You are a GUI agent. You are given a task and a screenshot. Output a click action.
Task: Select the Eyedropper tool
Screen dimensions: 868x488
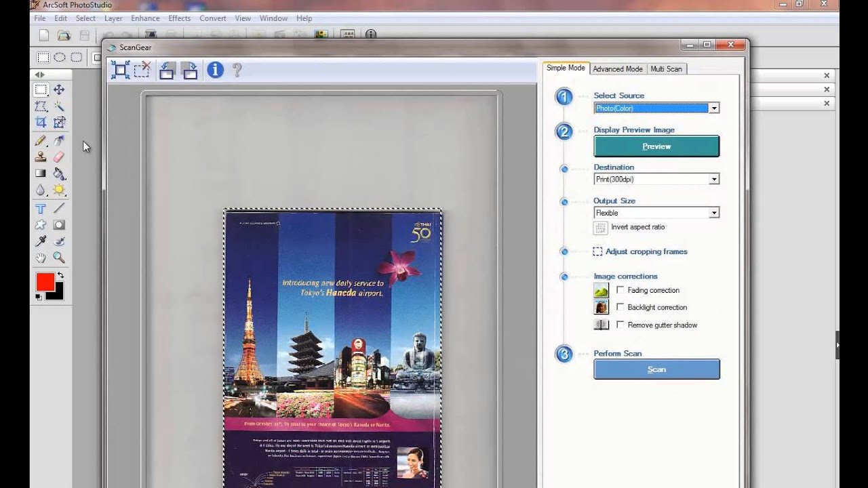[41, 241]
